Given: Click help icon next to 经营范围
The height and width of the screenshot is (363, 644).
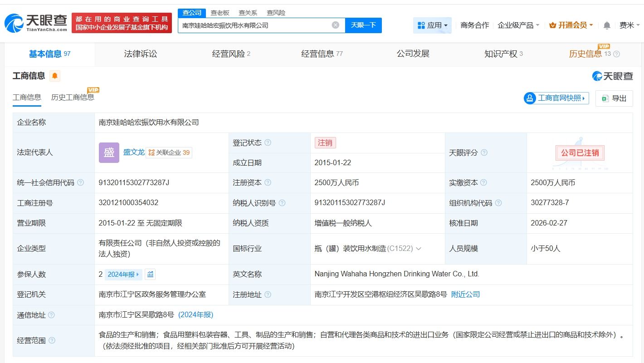Looking at the screenshot, I should 52,340.
